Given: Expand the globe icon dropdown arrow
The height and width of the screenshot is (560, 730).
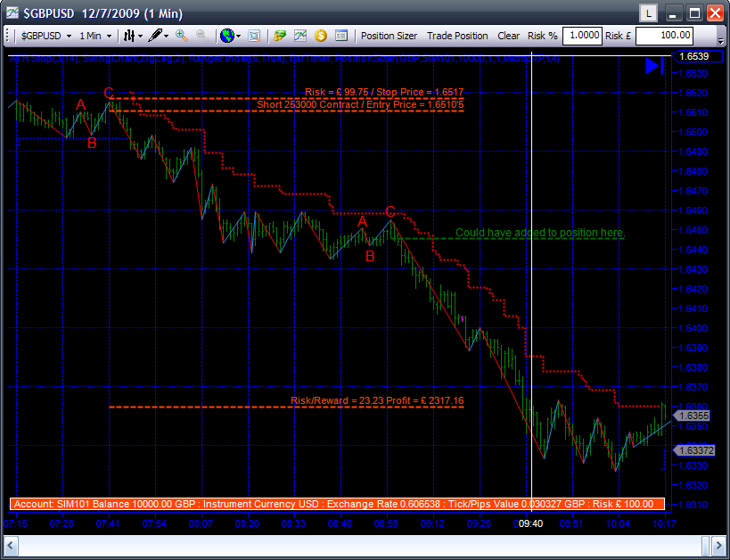Looking at the screenshot, I should pos(238,37).
